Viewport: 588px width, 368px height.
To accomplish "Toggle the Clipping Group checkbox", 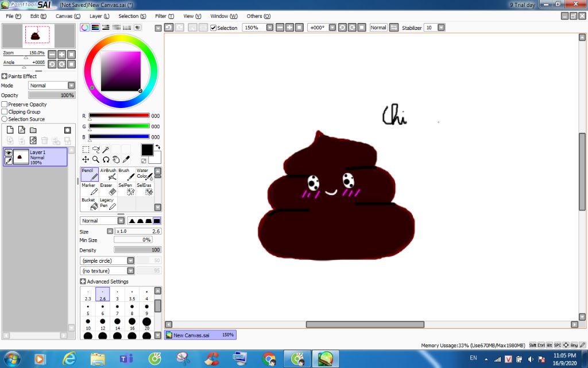I will coord(5,112).
